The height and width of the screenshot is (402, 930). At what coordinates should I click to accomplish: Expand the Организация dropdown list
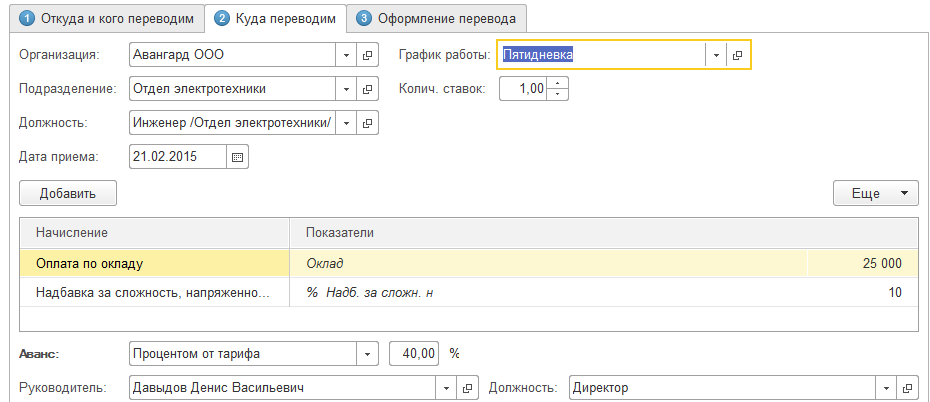346,55
